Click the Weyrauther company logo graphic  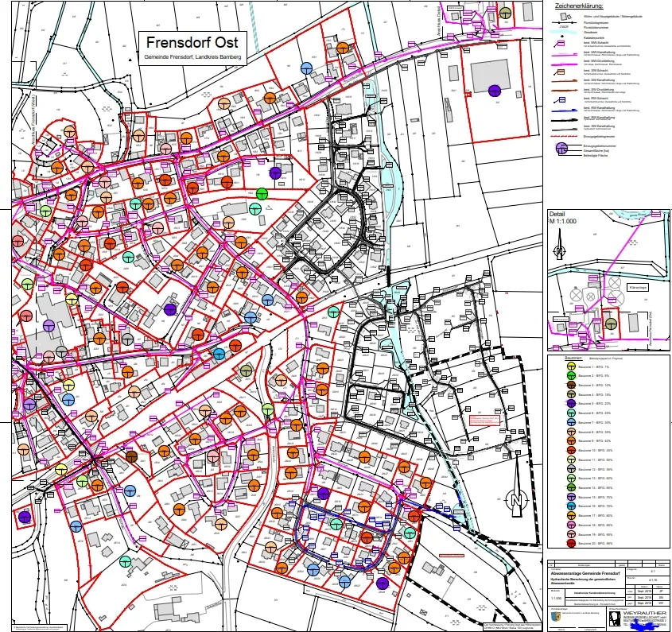coord(615,618)
